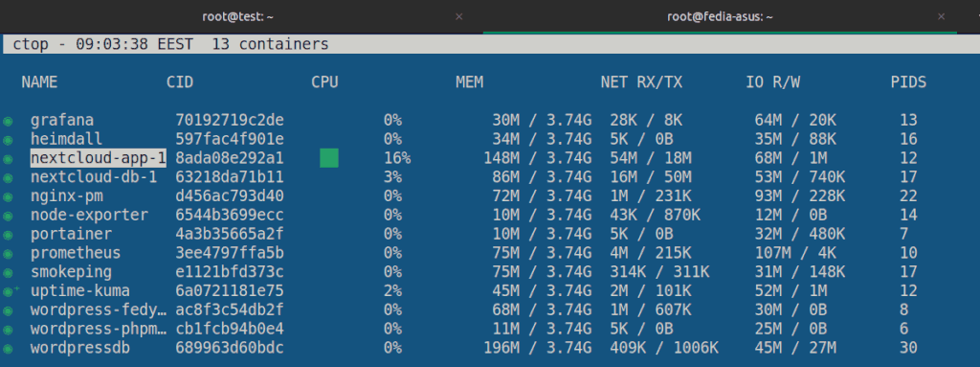Click the green status dot for nextcloud-app-1

[x=8, y=159]
